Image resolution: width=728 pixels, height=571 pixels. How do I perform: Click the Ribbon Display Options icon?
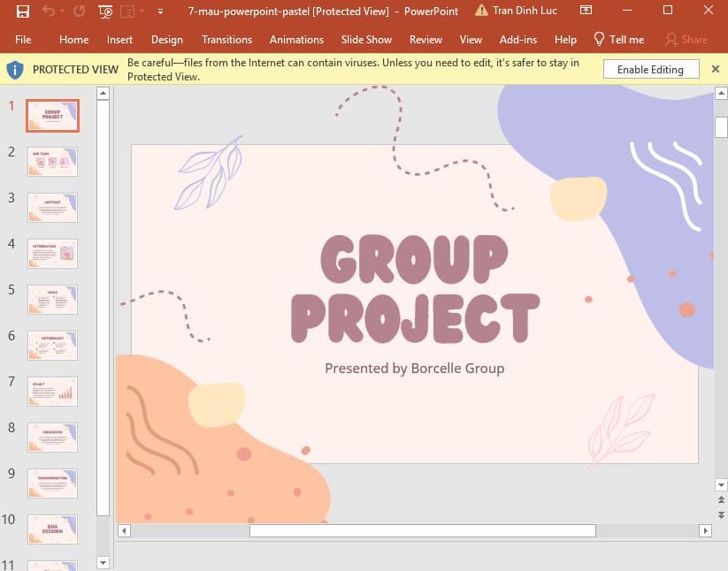(586, 11)
